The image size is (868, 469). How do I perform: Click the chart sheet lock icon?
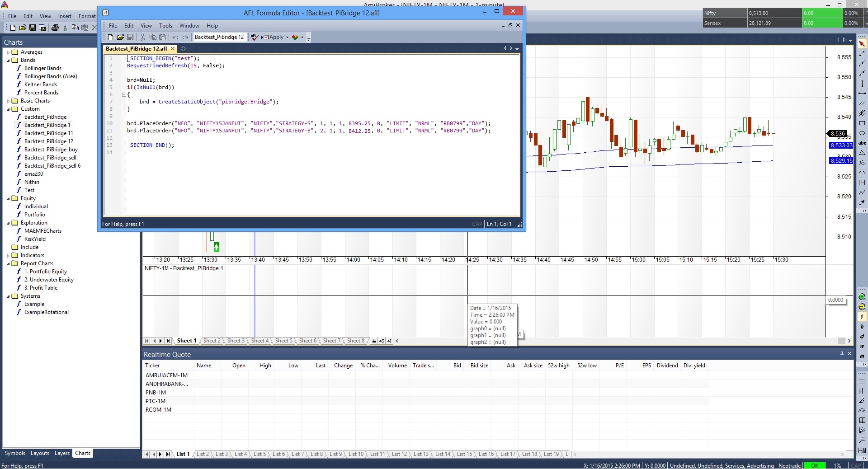tap(374, 341)
